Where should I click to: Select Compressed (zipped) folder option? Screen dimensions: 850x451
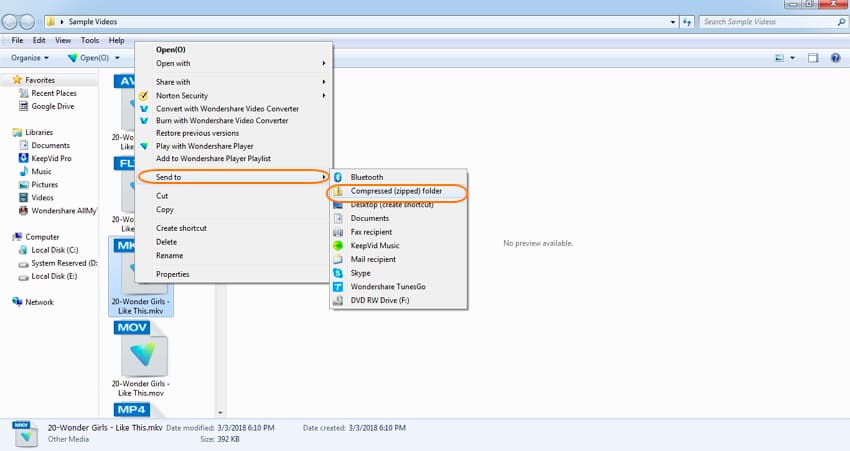click(398, 191)
